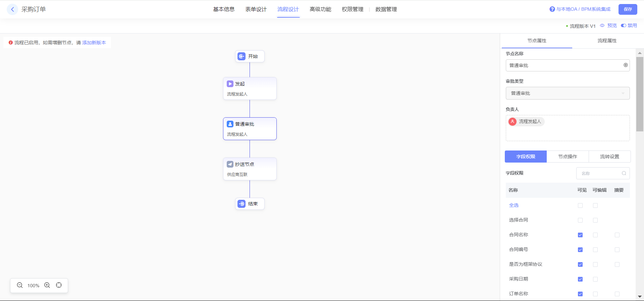
Task: Click the 添加新版本 link
Action: pos(94,43)
